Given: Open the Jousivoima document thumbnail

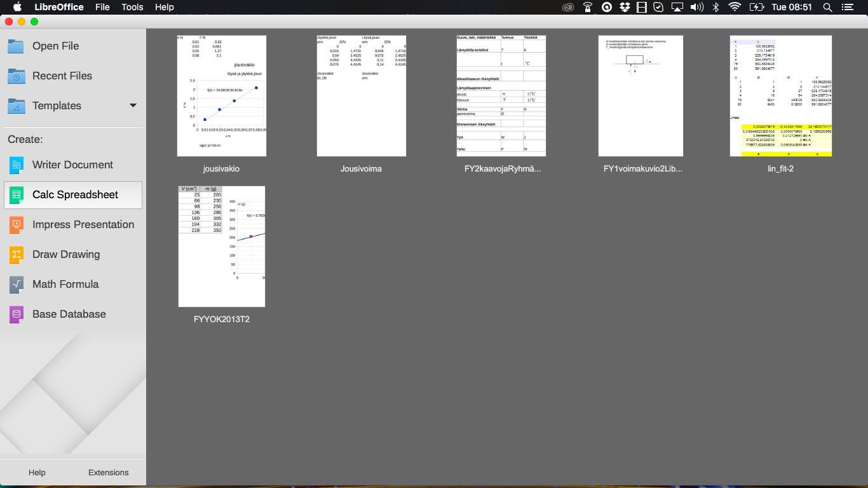Looking at the screenshot, I should [362, 96].
